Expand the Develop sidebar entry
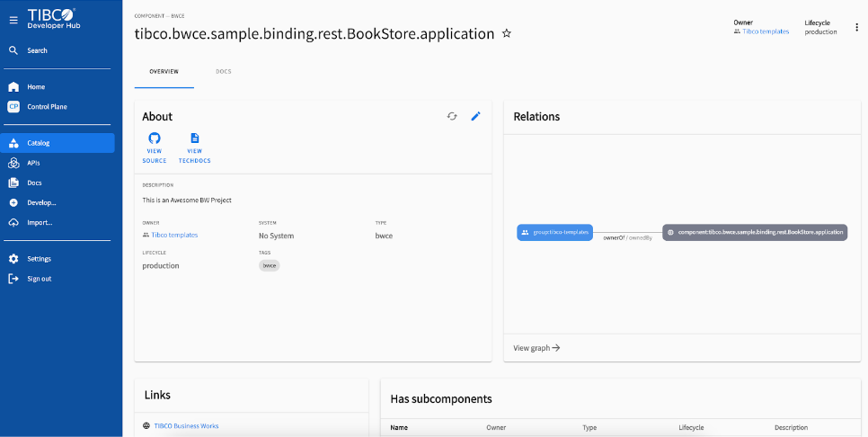The height and width of the screenshot is (437, 868). pyautogui.click(x=41, y=202)
